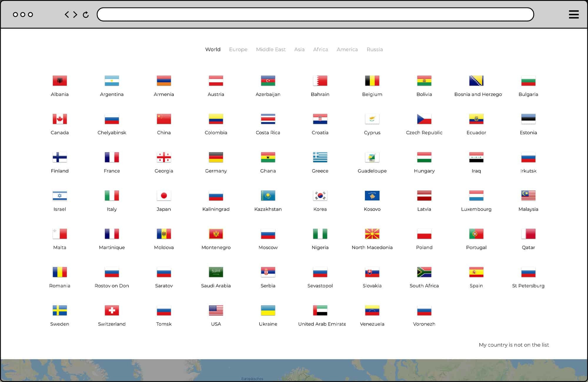Image resolution: width=588 pixels, height=382 pixels.
Task: Click the Georgia flag icon
Action: [164, 158]
